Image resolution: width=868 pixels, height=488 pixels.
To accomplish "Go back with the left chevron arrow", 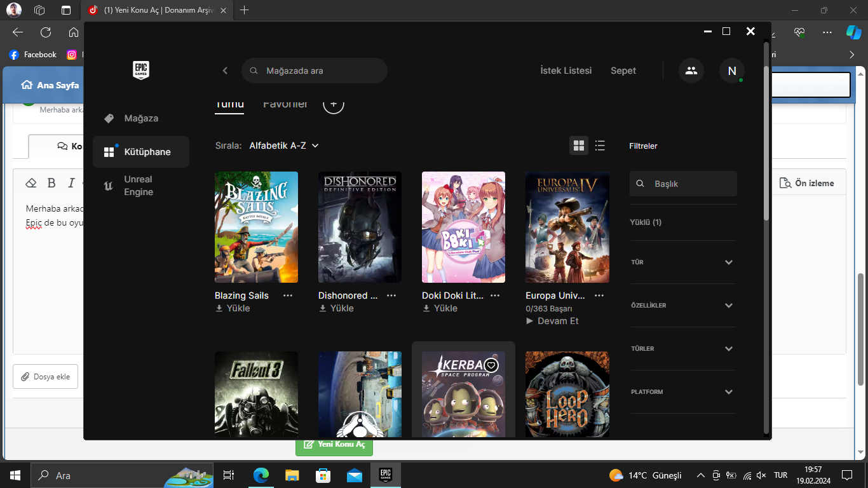I will point(225,71).
